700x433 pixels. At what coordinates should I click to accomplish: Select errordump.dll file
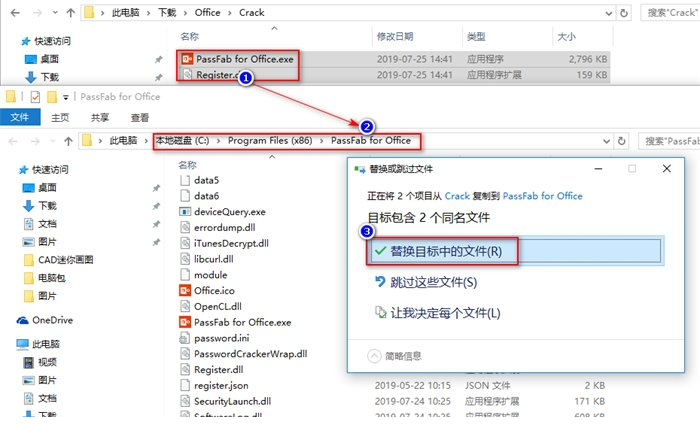225,228
